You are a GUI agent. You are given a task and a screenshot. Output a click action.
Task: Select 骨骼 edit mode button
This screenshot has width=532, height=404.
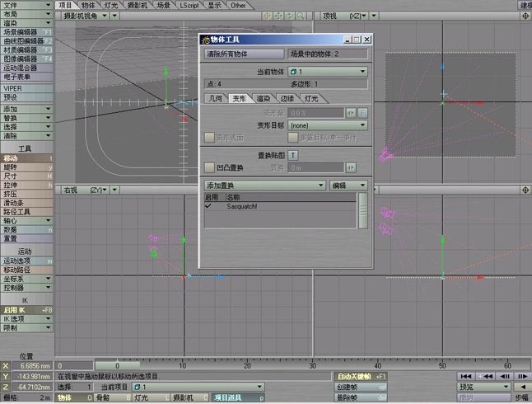113,397
